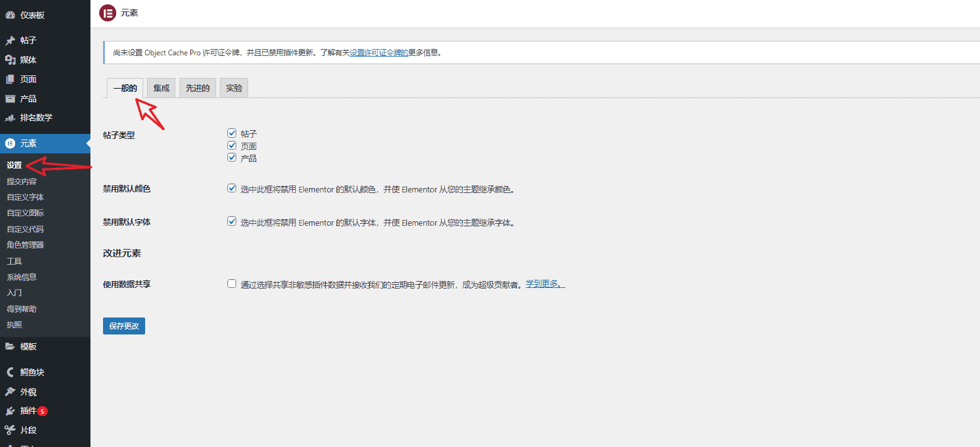Screen dimensions: 980x447
Task: Uncheck the 页面 post type checkbox
Action: coord(232,145)
